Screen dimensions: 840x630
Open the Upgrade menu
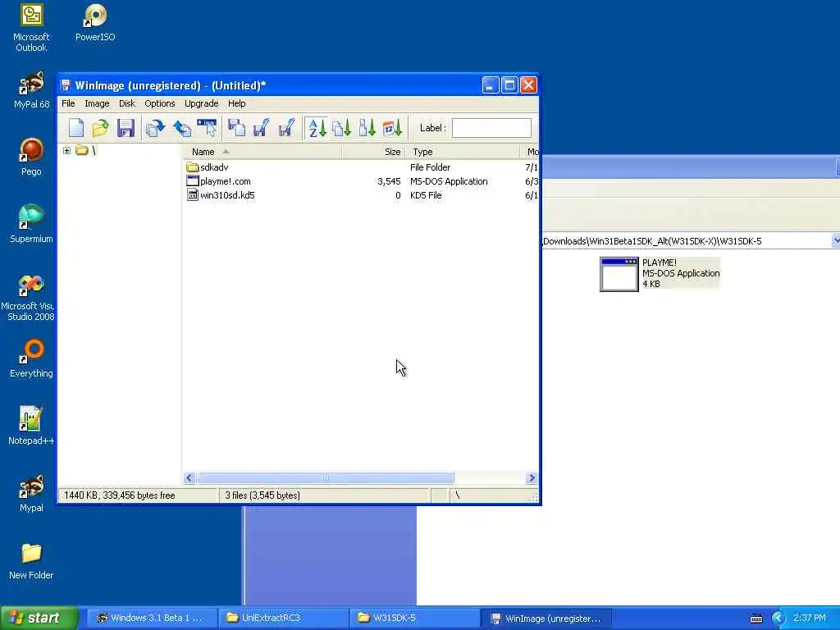tap(202, 103)
